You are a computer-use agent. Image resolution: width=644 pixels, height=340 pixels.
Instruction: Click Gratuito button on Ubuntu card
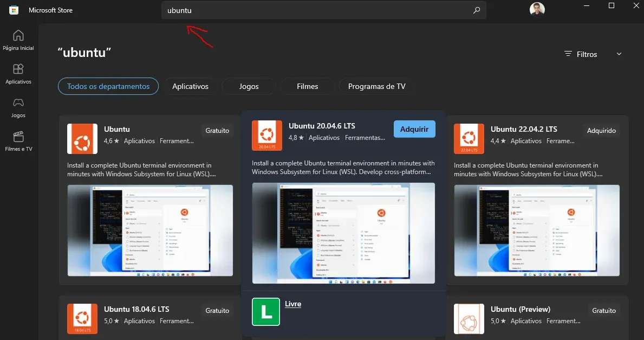217,130
